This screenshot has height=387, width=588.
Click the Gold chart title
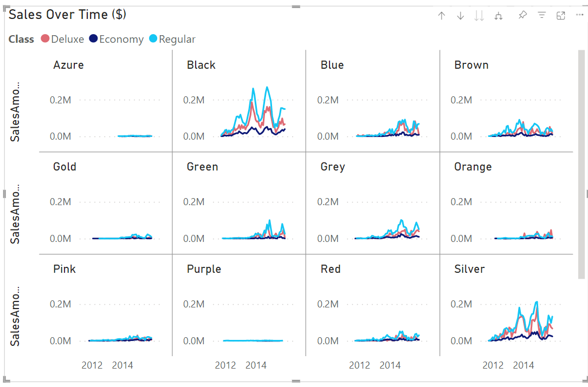pos(64,166)
